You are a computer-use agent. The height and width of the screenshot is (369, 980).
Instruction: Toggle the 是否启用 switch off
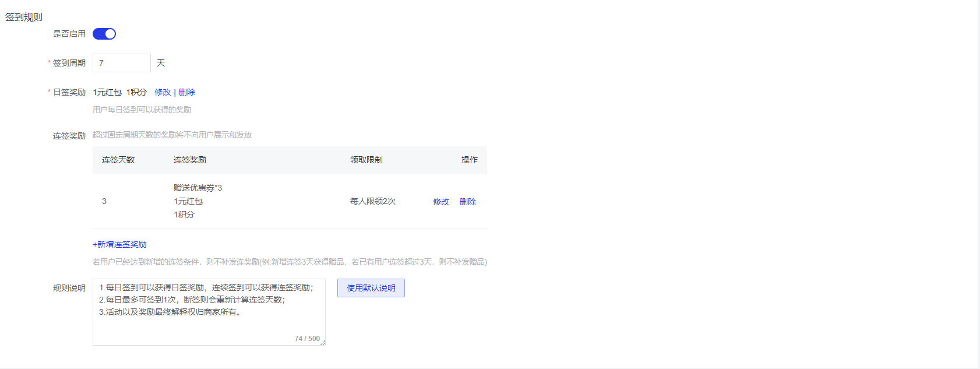coord(104,34)
